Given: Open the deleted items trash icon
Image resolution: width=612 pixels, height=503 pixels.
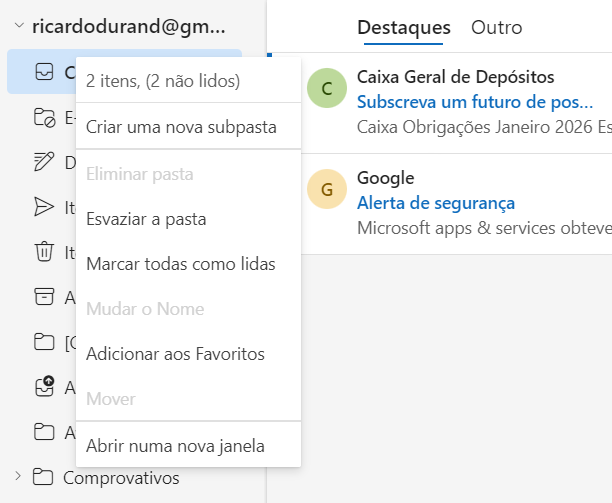Looking at the screenshot, I should coord(44,251).
